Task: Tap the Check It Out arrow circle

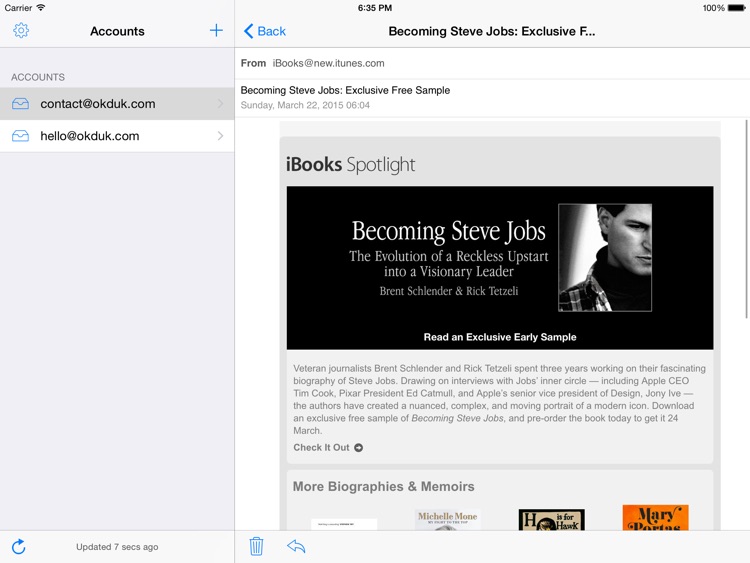Action: (358, 448)
